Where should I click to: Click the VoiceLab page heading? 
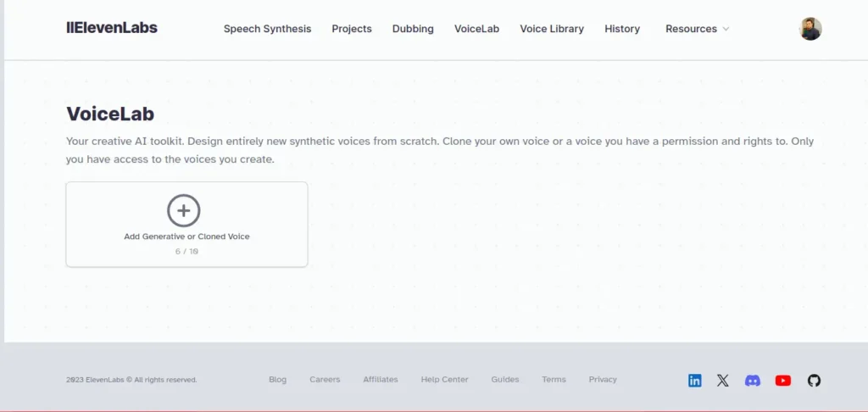point(110,114)
